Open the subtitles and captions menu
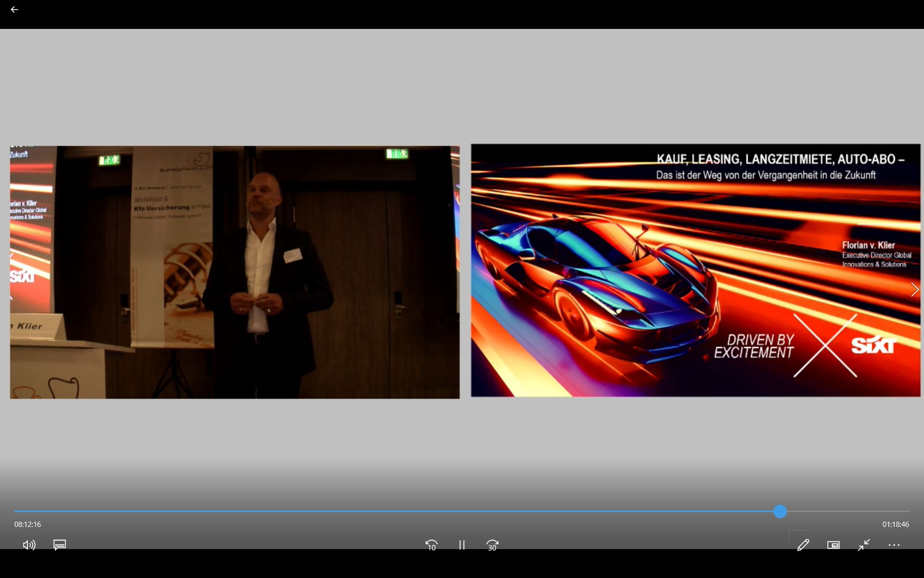Image resolution: width=924 pixels, height=578 pixels. pos(60,545)
